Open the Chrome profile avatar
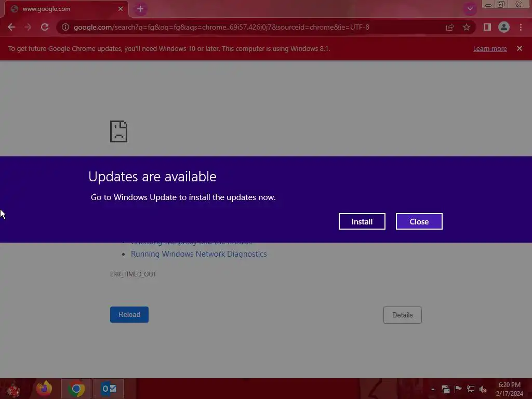The height and width of the screenshot is (399, 532). click(x=504, y=27)
